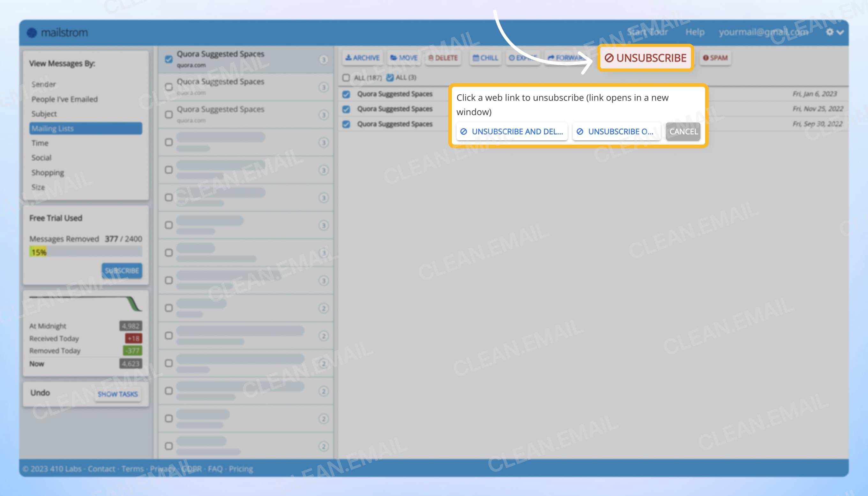View messages by Time
Viewport: 868px width, 496px height.
[x=40, y=143]
